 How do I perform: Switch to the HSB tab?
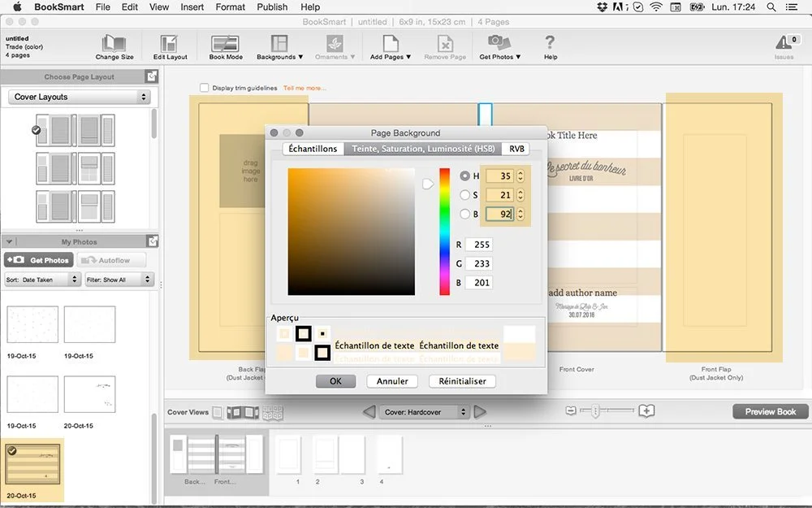[x=423, y=149]
